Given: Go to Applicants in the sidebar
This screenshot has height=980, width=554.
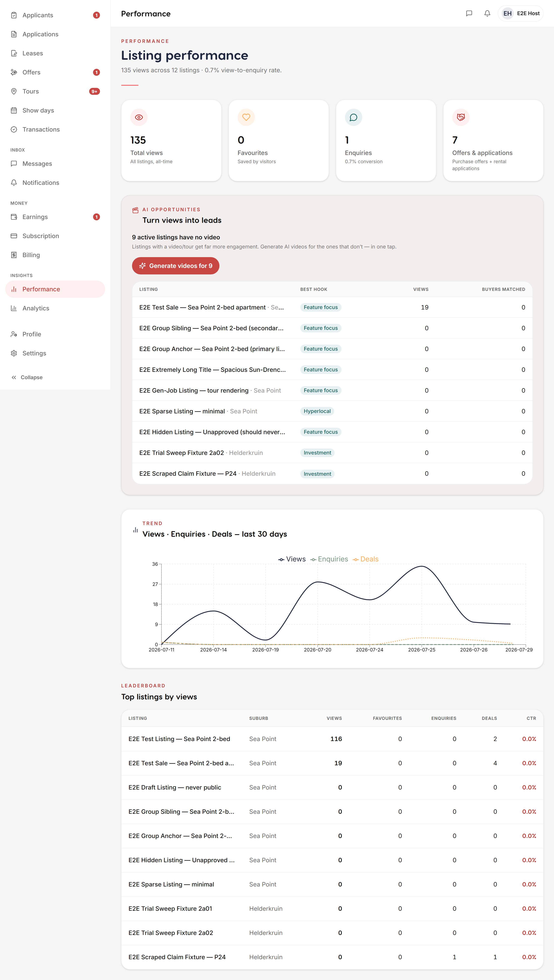Looking at the screenshot, I should [x=55, y=15].
